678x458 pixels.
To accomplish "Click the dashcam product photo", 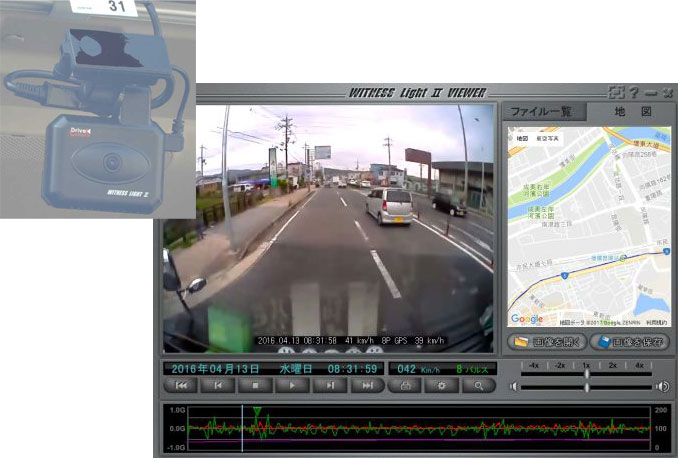I will click(98, 109).
